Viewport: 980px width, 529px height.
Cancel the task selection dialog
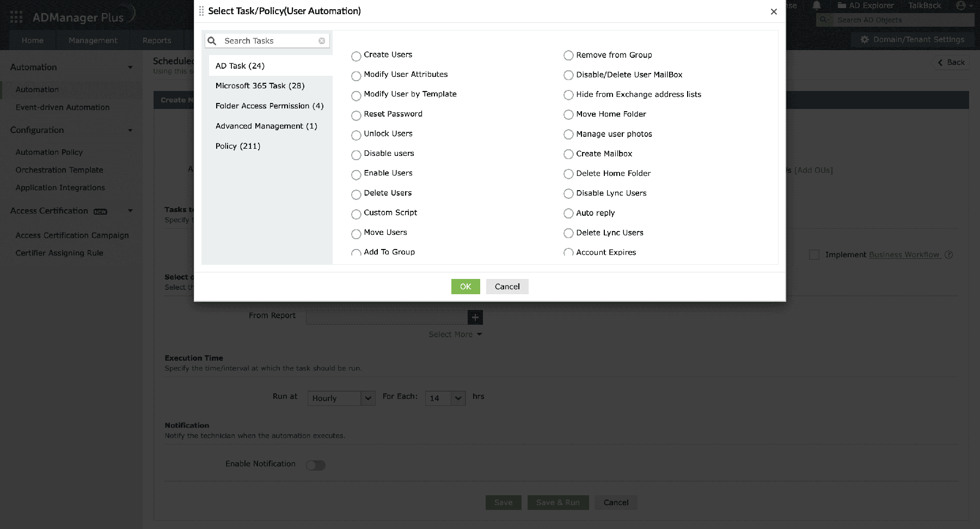point(507,287)
